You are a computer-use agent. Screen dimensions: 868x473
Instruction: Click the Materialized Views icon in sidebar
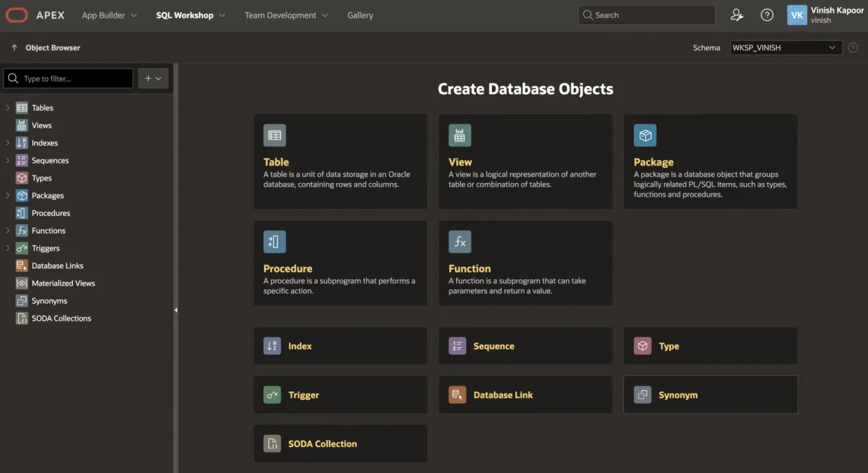22,283
